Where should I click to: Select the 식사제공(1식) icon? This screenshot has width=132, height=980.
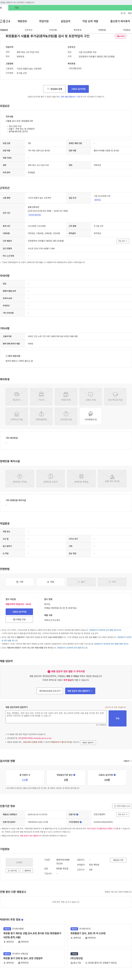click(91, 416)
